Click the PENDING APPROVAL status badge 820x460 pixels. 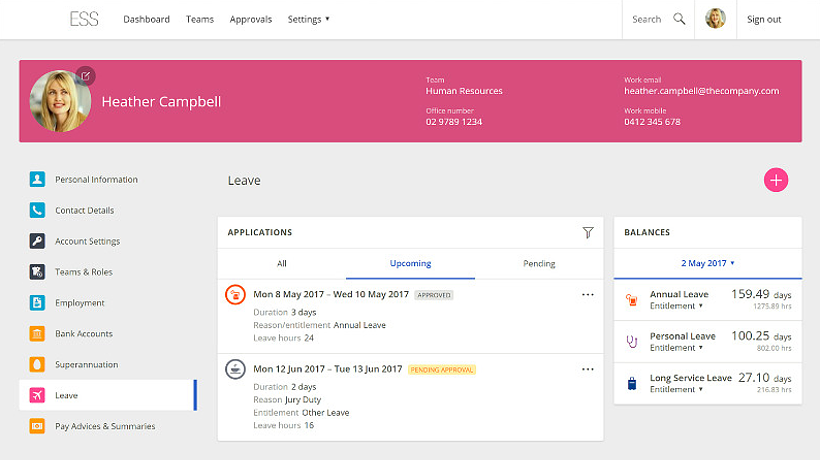[x=442, y=370]
